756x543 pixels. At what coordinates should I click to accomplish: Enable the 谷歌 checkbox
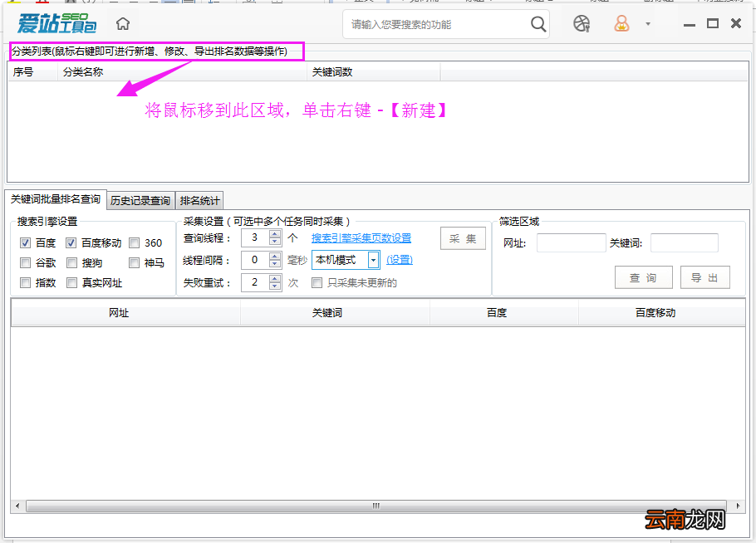(26, 262)
